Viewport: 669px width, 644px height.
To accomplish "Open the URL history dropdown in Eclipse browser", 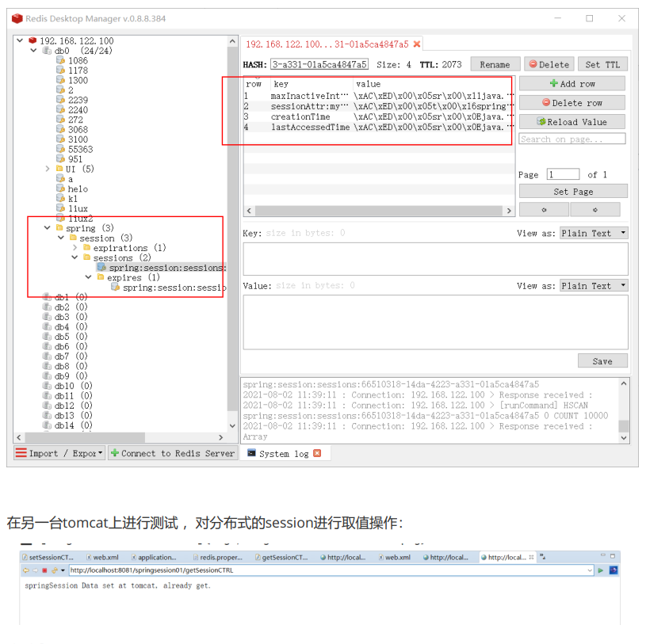I will click(x=590, y=570).
